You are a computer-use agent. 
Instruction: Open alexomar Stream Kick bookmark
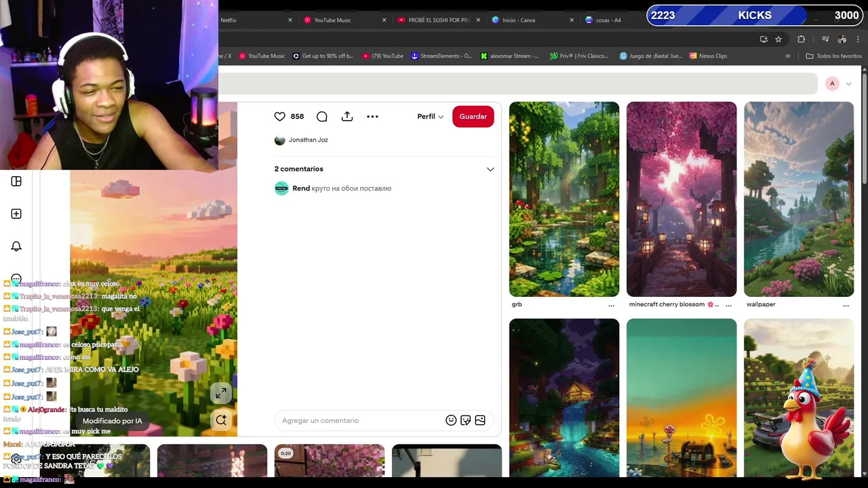[x=509, y=56]
